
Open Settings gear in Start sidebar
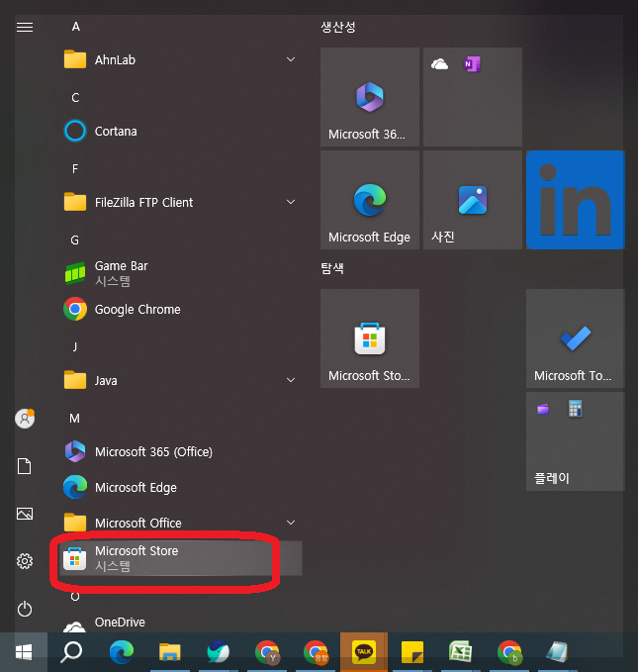click(25, 561)
